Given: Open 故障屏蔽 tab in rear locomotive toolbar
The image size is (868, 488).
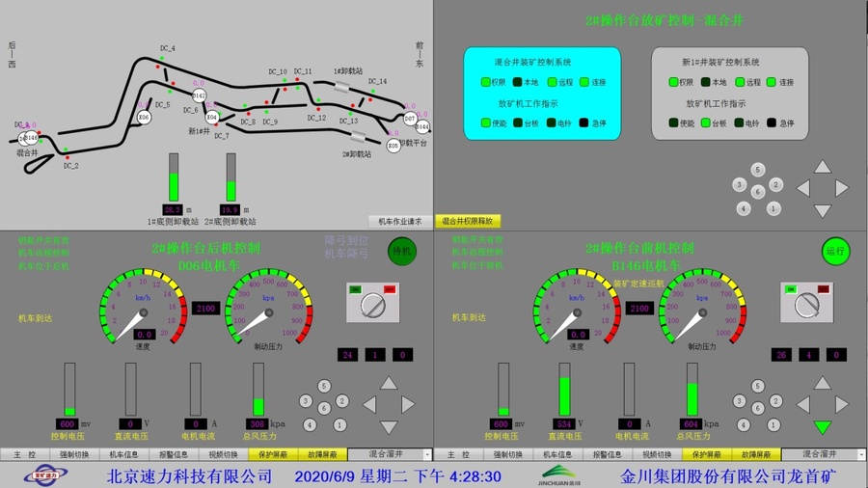Looking at the screenshot, I should [323, 454].
